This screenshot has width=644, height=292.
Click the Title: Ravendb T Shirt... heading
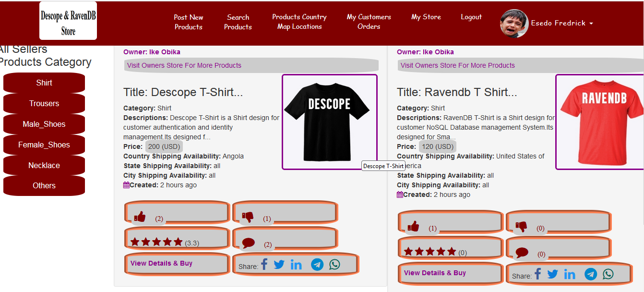point(457,92)
